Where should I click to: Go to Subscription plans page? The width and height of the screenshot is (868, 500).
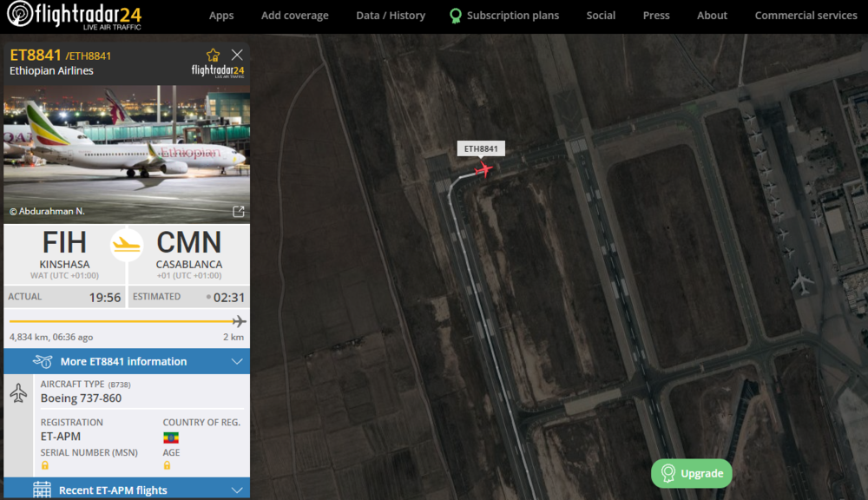click(512, 16)
